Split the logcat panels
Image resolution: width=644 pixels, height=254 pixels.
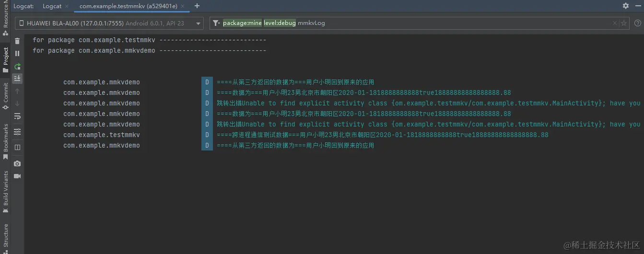click(x=17, y=147)
